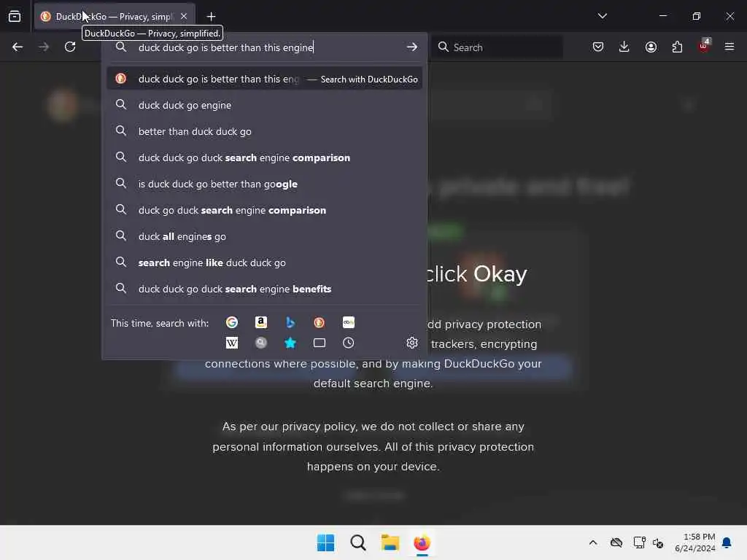747x560 pixels.
Task: Search in open Tabs icon
Action: pyautogui.click(x=320, y=343)
